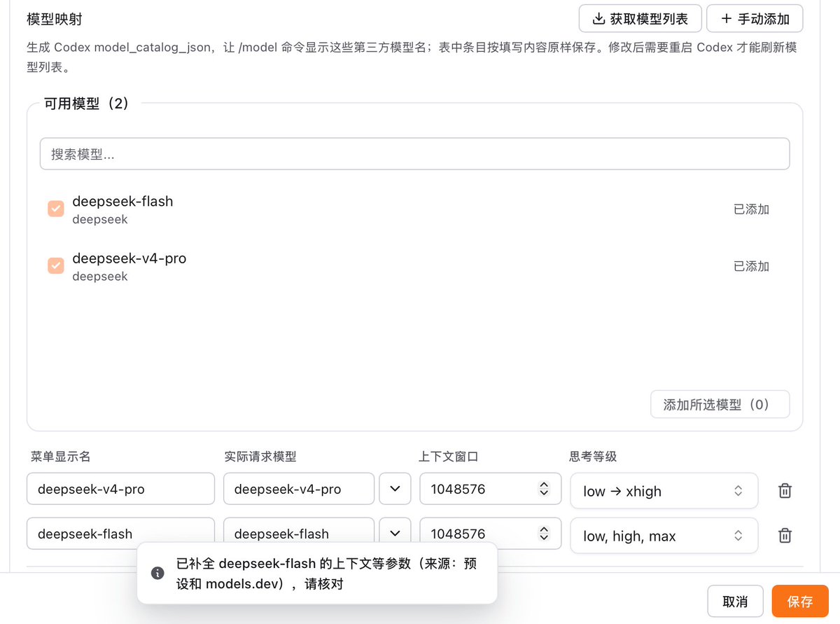Image resolution: width=840 pixels, height=624 pixels.
Task: Edit display name field for deepseek-v4-pro
Action: tap(121, 489)
